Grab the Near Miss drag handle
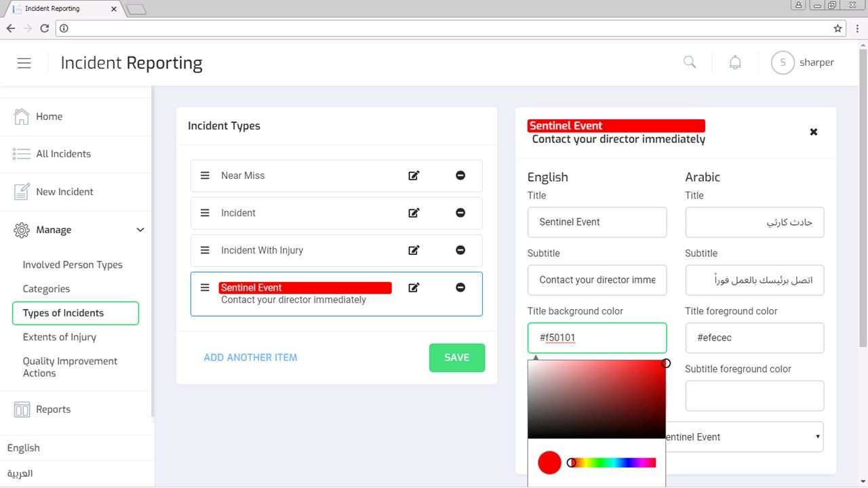 (205, 176)
